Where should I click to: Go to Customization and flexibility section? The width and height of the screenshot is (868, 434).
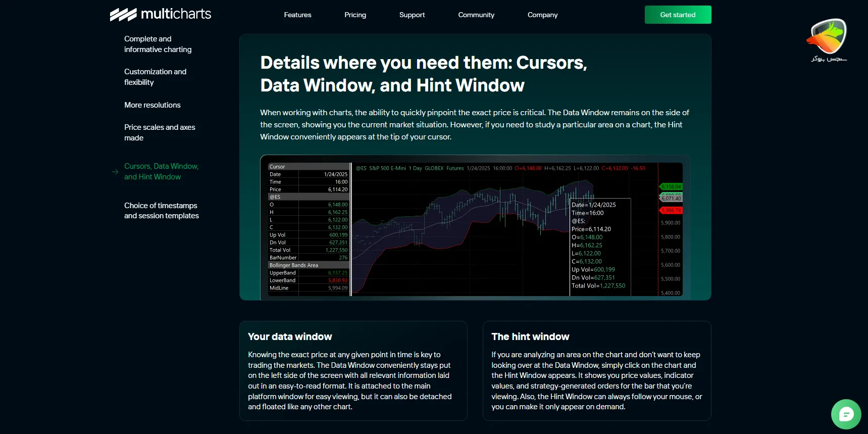pyautogui.click(x=156, y=77)
